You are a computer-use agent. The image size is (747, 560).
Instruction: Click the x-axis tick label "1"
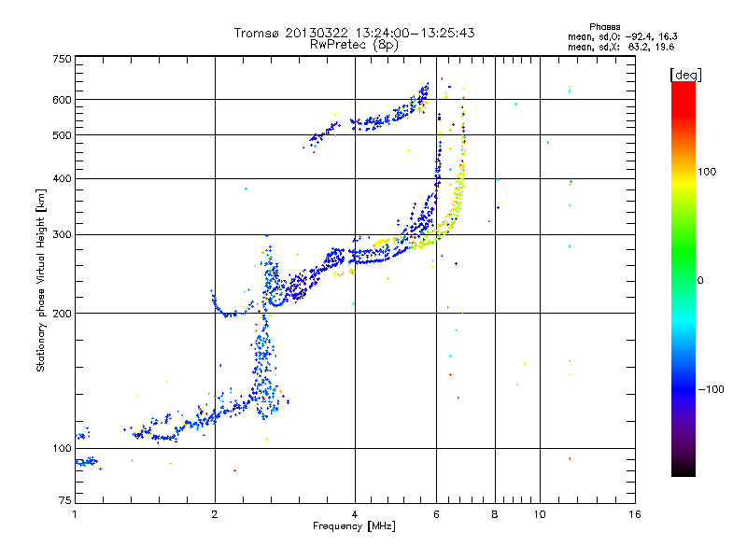click(75, 514)
